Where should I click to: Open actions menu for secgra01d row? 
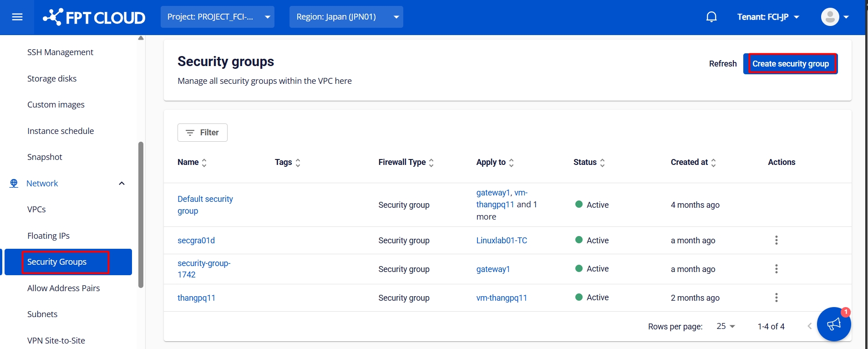tap(776, 240)
